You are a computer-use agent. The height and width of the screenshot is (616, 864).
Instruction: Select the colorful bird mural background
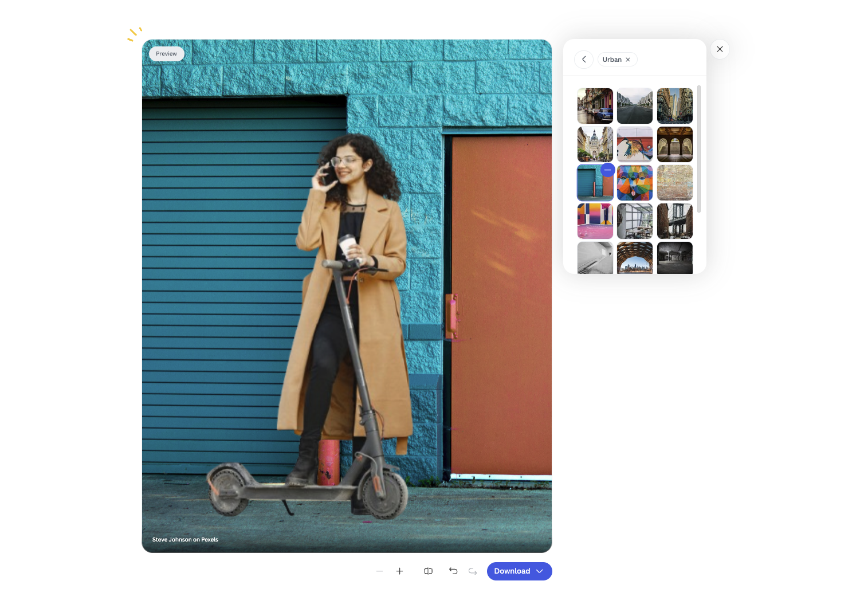(x=635, y=144)
